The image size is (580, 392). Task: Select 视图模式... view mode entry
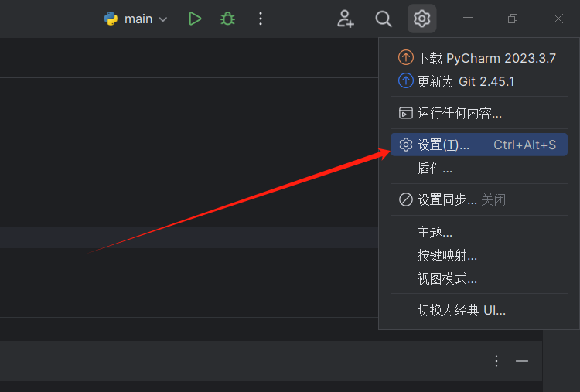click(x=479, y=278)
